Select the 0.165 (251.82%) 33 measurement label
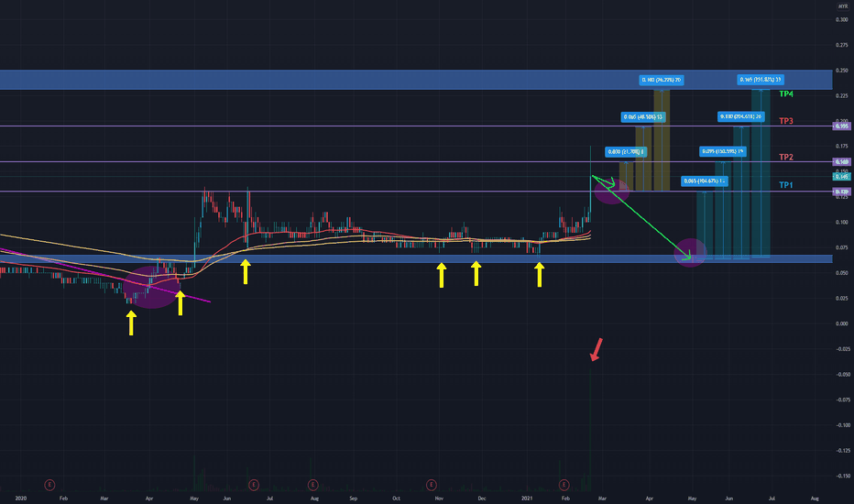 coord(761,80)
